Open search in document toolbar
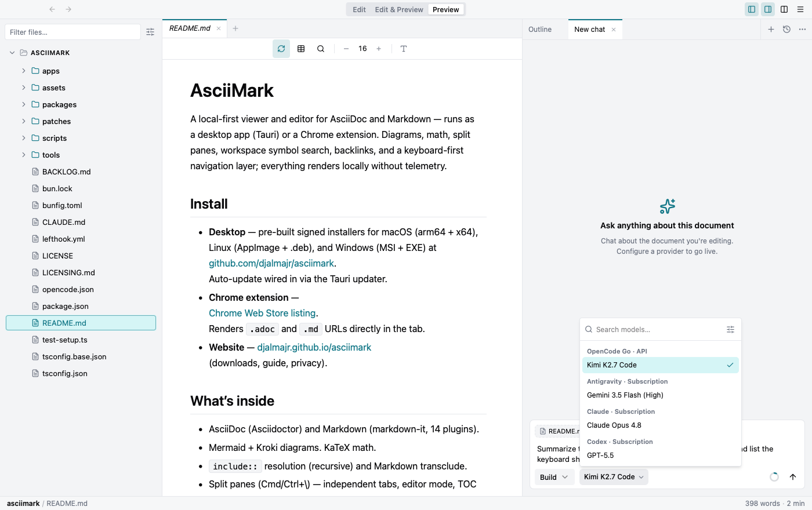 [x=321, y=49]
